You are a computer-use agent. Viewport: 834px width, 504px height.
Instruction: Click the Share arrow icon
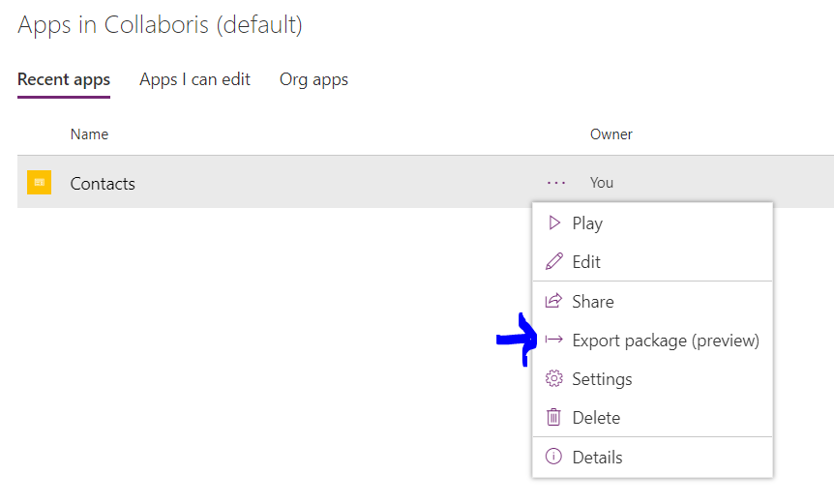coord(553,301)
